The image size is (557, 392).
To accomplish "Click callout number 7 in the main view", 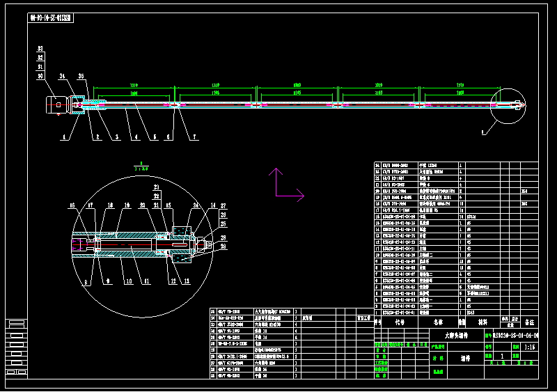I will click(194, 137).
